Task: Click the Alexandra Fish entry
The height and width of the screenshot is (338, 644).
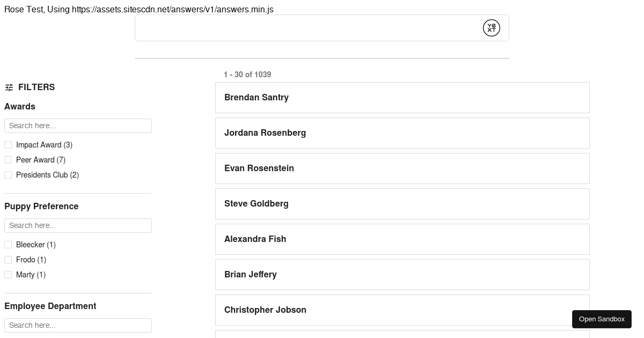Action: (402, 239)
